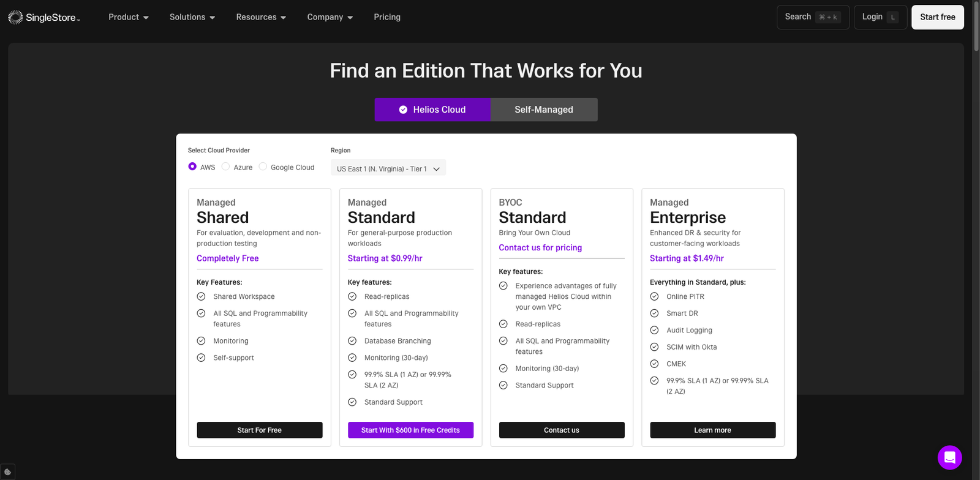The image size is (980, 480).
Task: Click Start With $600 in Free Credits
Action: [410, 430]
